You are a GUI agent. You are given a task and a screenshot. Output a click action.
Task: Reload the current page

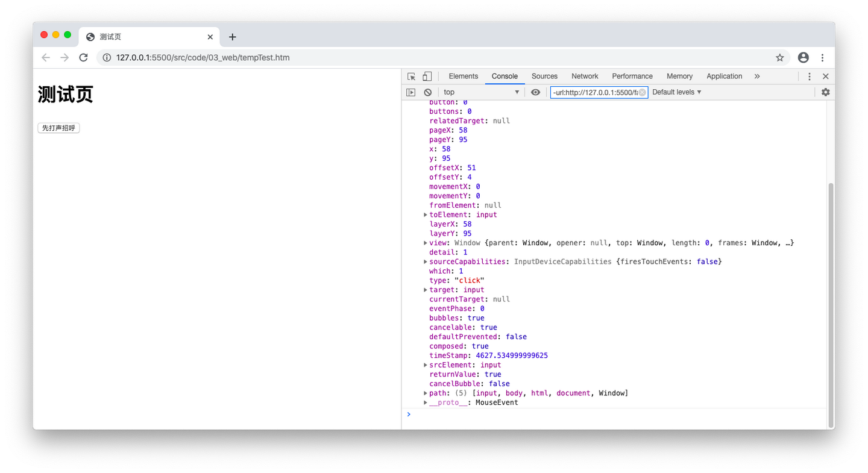coord(84,58)
